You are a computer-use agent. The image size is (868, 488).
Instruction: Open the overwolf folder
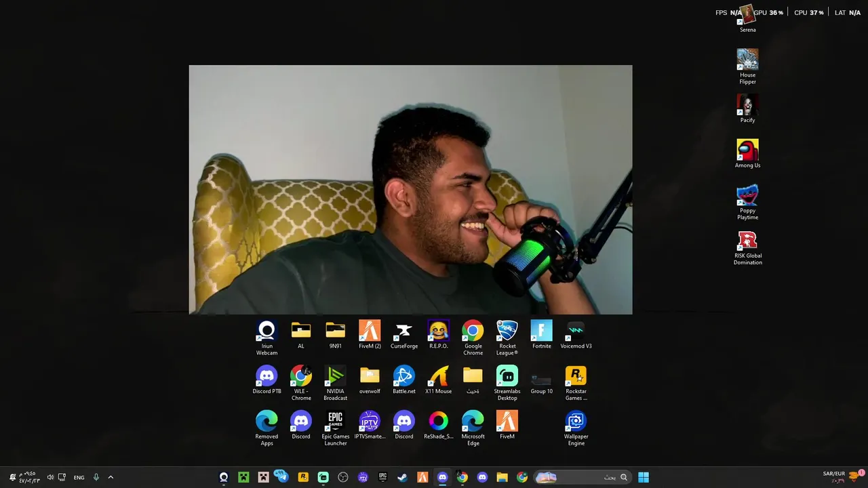pos(370,380)
